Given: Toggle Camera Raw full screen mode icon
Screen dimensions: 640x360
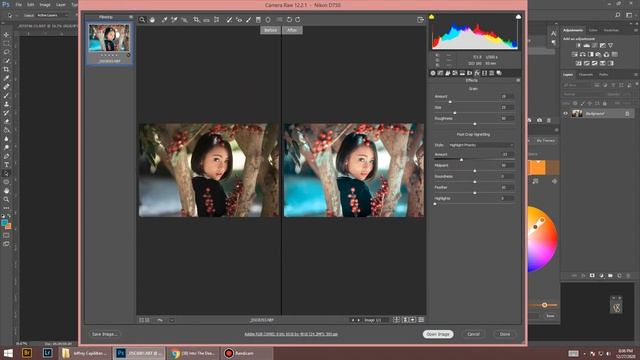Looking at the screenshot, I should [x=420, y=20].
